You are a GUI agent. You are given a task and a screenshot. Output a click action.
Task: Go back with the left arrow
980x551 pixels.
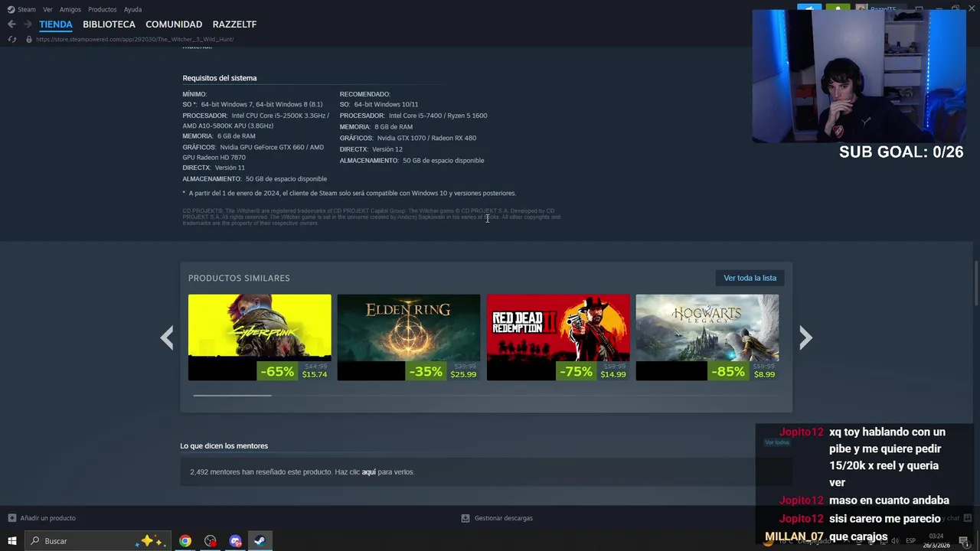(11, 24)
